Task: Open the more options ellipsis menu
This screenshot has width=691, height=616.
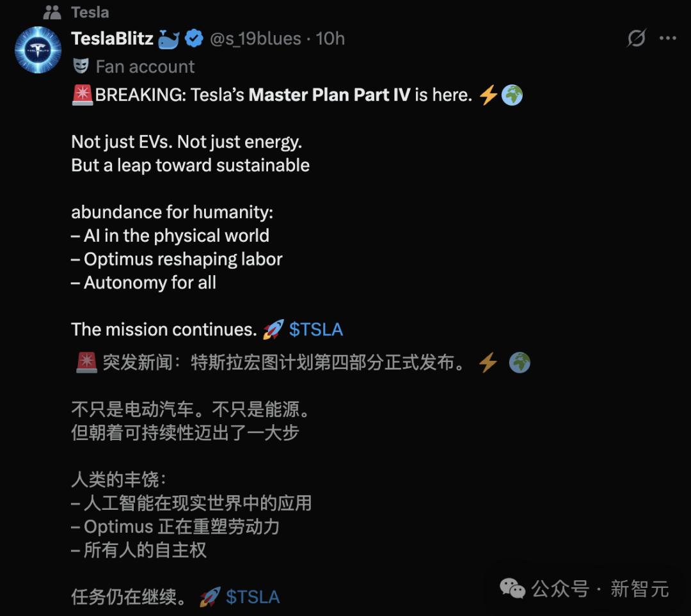Action: (x=667, y=38)
